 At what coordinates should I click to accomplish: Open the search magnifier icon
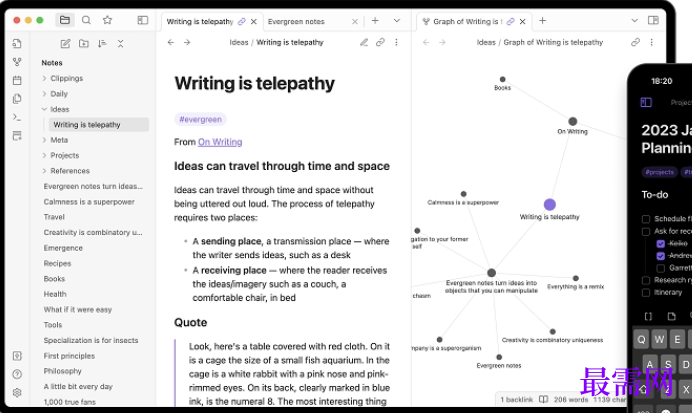pos(86,20)
